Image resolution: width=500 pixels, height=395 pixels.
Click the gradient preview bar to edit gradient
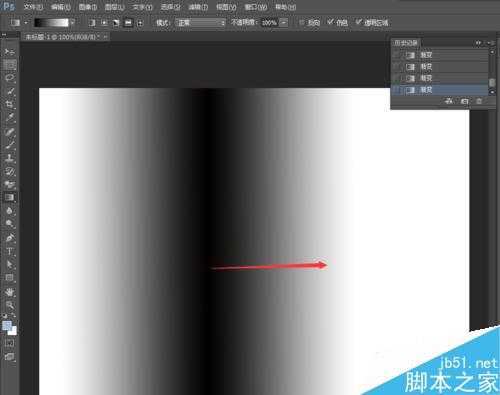pos(51,23)
